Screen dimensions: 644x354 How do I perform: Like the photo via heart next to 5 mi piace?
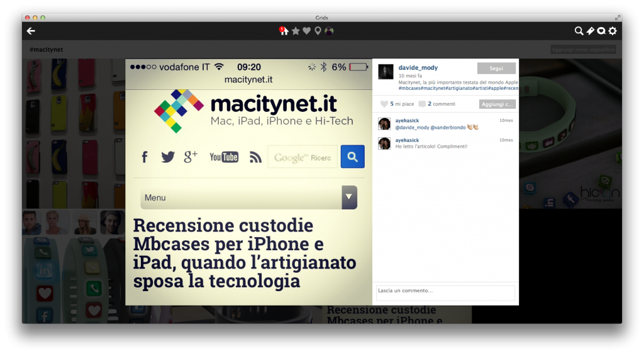(x=384, y=104)
